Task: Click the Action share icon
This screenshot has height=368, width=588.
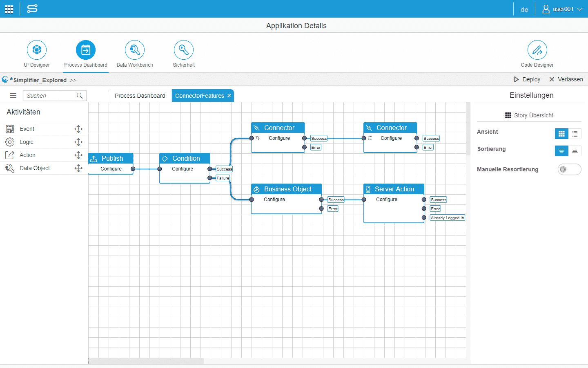Action: [x=10, y=155]
